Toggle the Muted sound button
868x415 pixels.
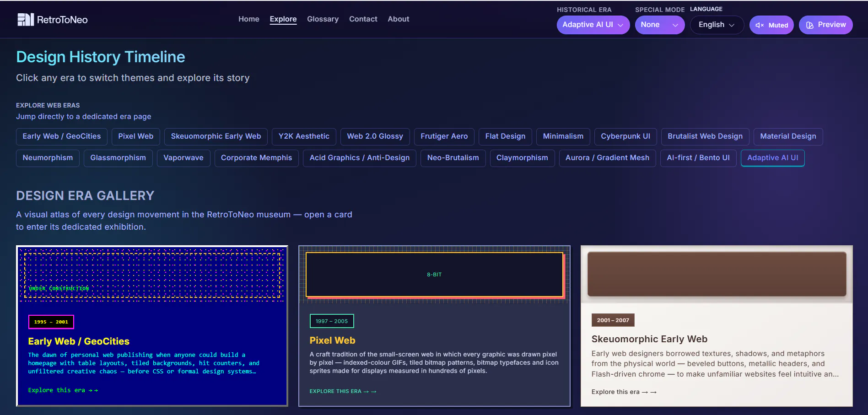(x=771, y=25)
